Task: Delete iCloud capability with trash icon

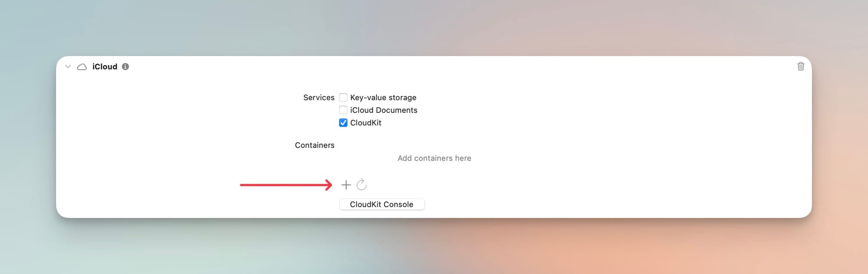Action: click(x=801, y=66)
